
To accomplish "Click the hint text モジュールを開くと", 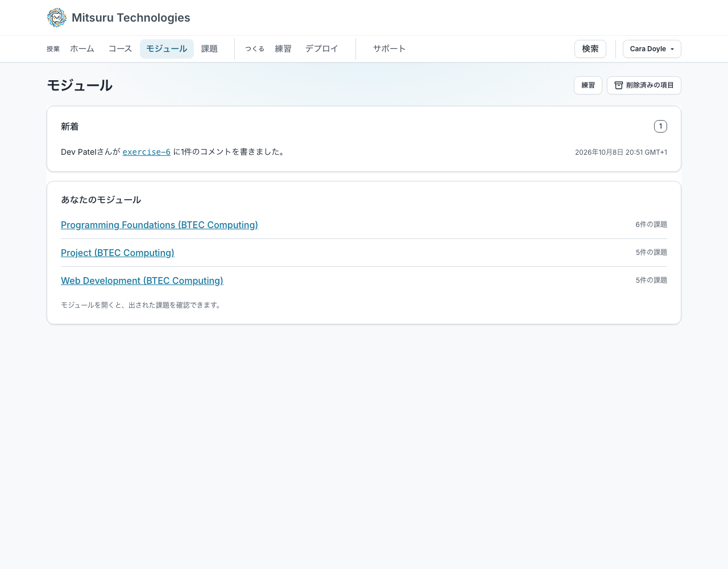I will coord(141,305).
